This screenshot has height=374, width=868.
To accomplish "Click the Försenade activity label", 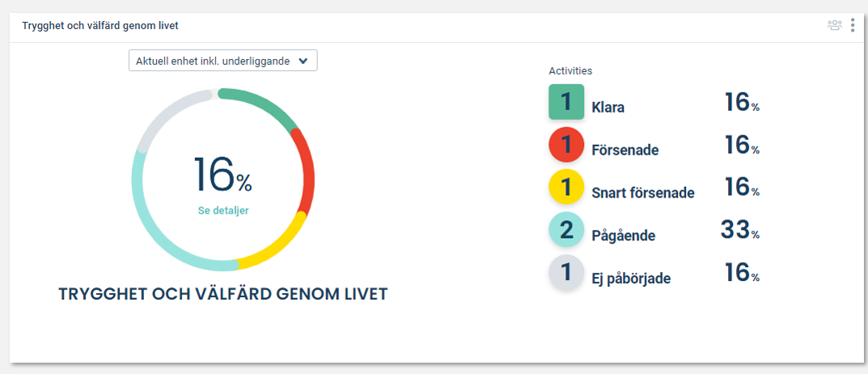I will 625,150.
